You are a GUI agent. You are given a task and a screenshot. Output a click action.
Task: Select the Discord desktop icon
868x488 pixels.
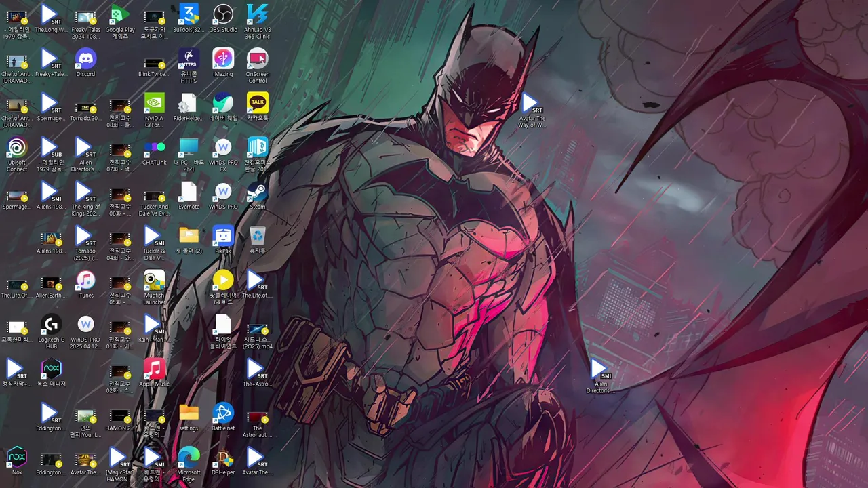[x=85, y=63]
